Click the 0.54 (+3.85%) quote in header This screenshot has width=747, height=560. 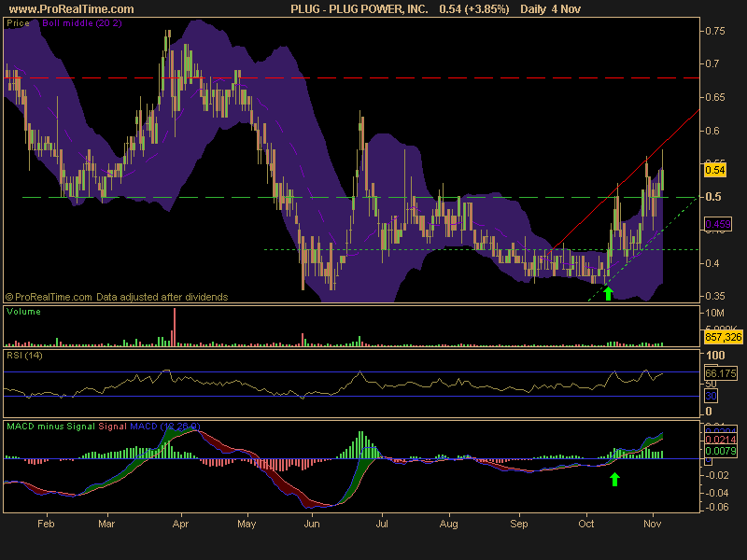pyautogui.click(x=474, y=9)
